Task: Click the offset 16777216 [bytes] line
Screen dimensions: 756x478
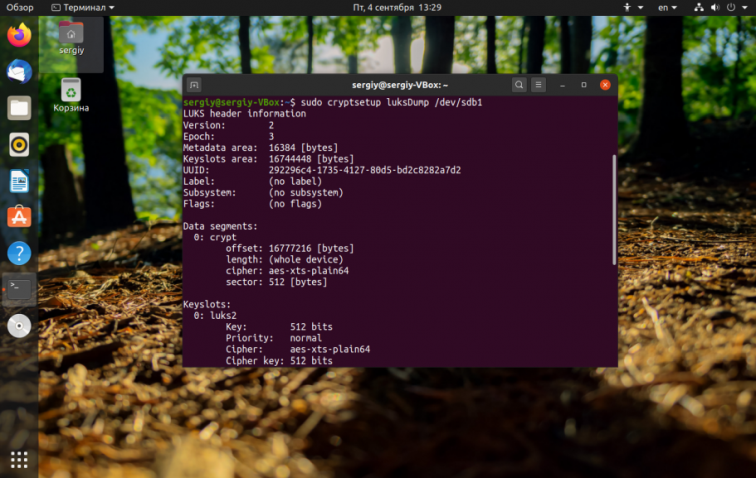Action: [290, 248]
